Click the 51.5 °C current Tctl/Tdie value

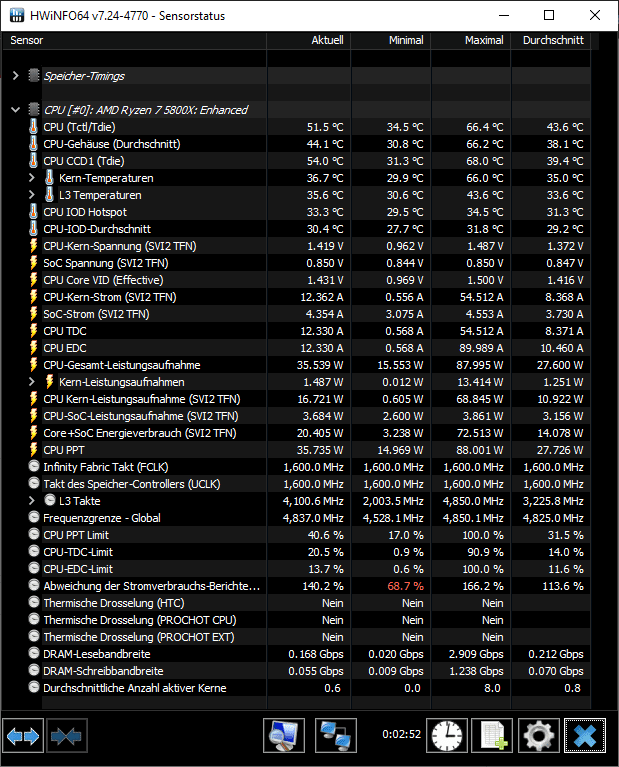pos(325,127)
